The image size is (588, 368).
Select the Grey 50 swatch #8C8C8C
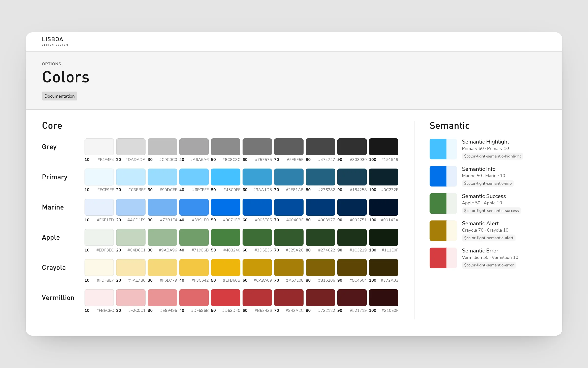226,147
